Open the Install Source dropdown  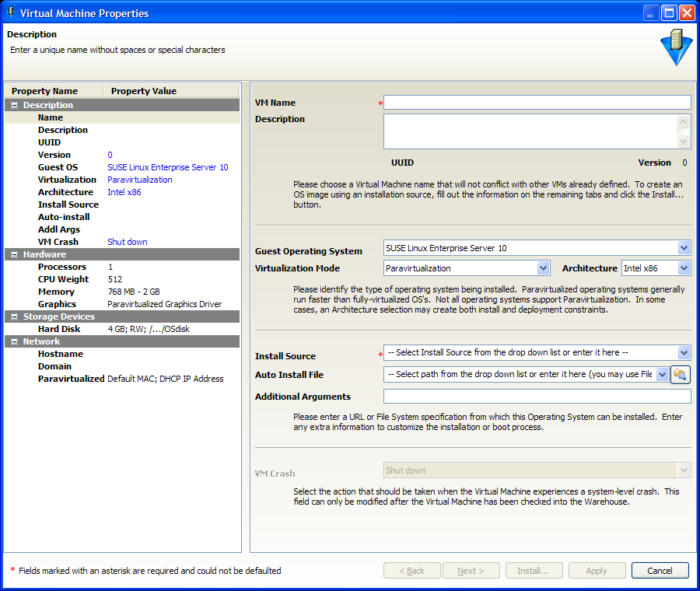click(x=684, y=352)
